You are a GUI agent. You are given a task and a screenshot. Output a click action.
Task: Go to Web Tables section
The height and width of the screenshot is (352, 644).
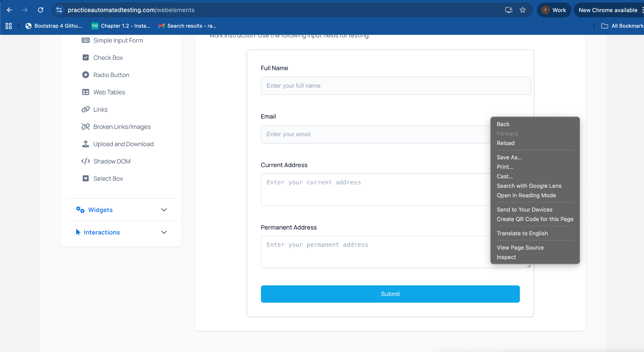109,92
